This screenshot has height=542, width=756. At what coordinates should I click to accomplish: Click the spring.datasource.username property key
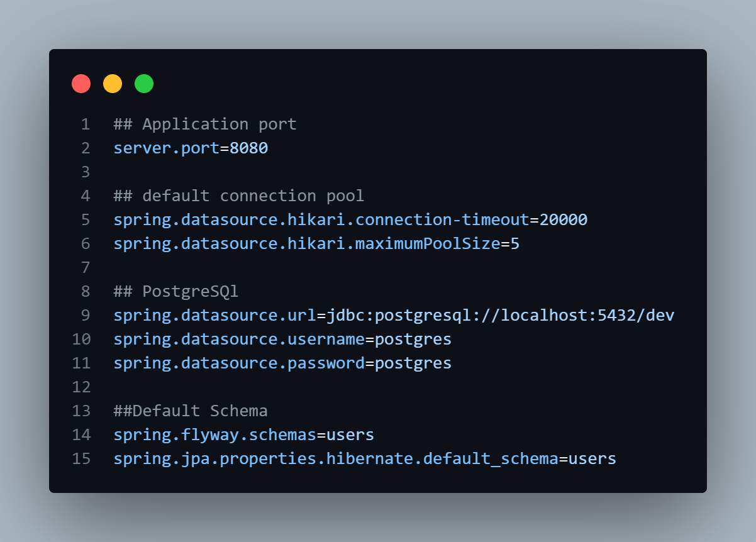coord(239,339)
